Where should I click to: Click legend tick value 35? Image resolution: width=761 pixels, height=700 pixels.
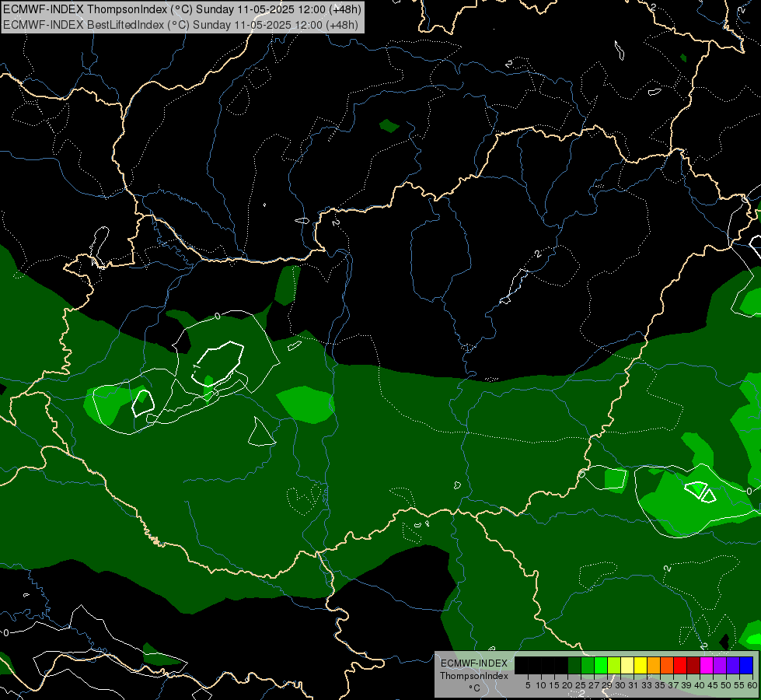click(x=660, y=685)
